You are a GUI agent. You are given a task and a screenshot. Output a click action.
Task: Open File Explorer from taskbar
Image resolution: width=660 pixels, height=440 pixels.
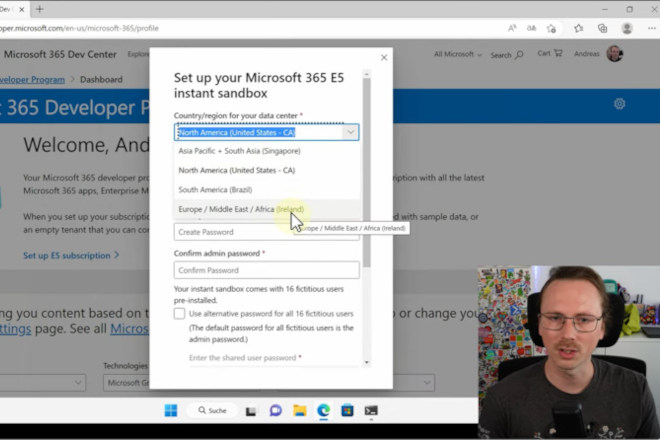(300, 410)
